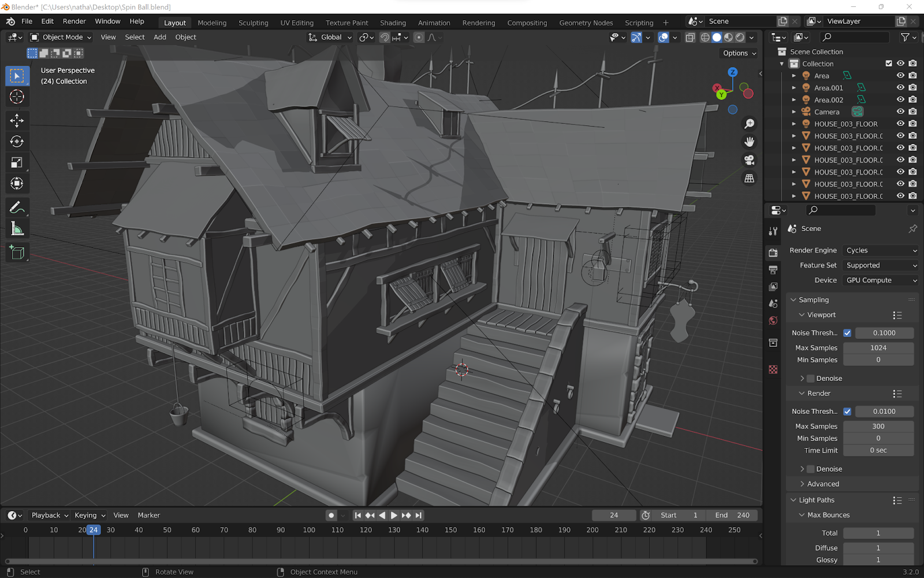This screenshot has width=924, height=578.
Task: Enable the Render Denoise checkbox
Action: tap(811, 469)
